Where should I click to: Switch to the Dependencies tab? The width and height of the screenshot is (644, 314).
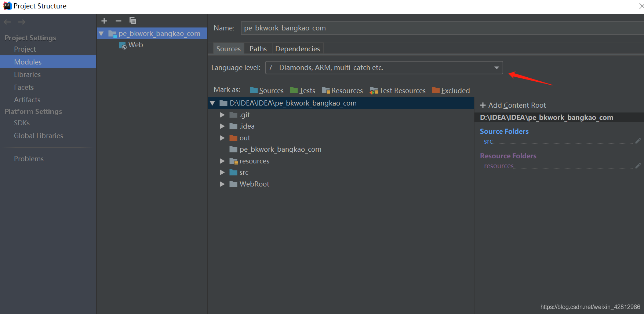pos(298,49)
